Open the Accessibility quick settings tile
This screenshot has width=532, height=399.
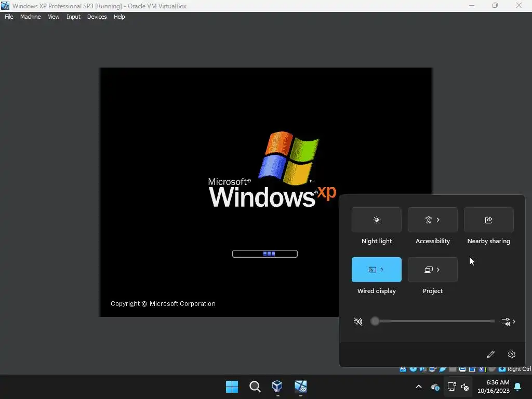(433, 220)
